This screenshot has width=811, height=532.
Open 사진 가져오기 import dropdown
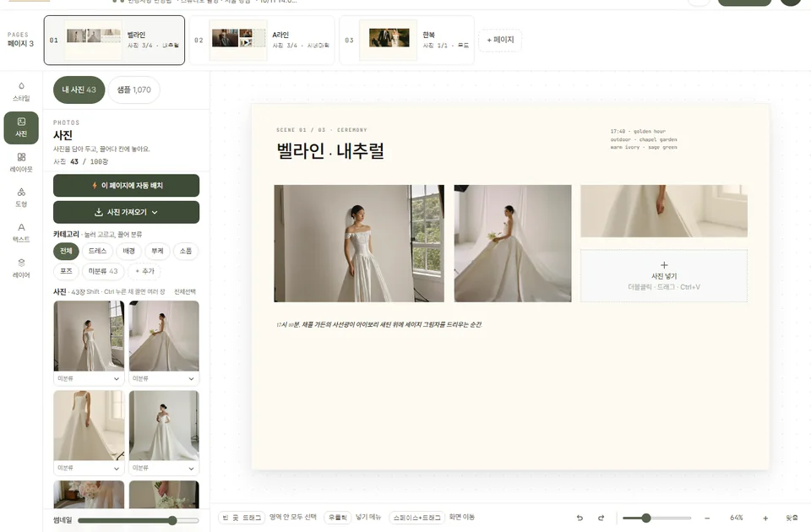(x=126, y=212)
